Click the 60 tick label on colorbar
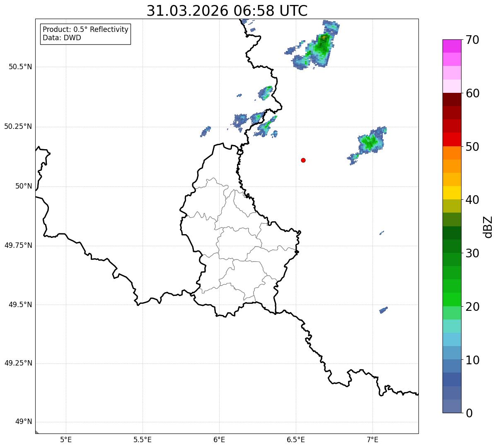This screenshot has height=448, width=498. click(x=473, y=93)
